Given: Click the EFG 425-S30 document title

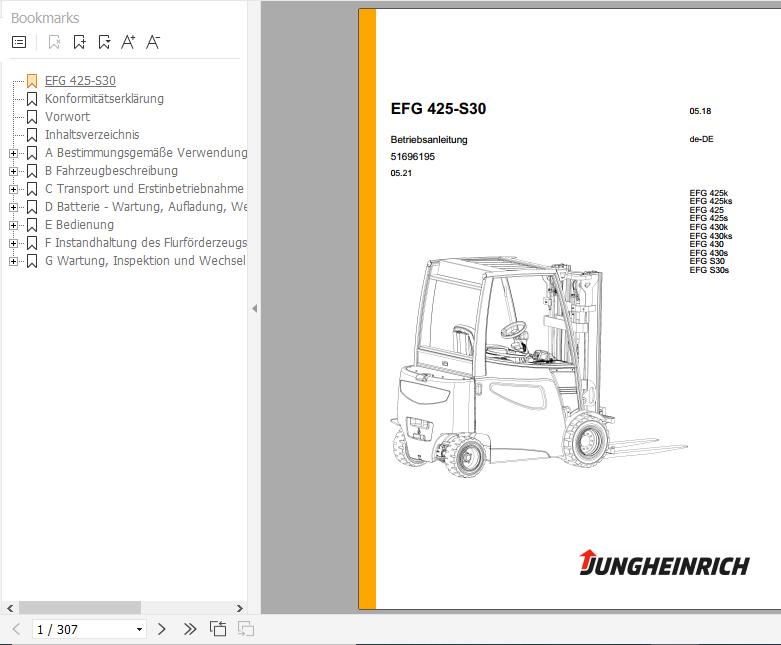Looking at the screenshot, I should point(438,109).
